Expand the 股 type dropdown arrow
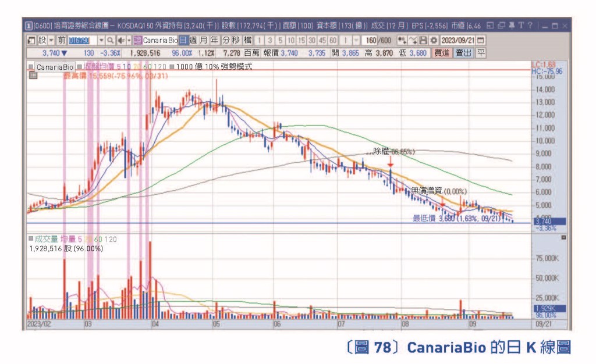Image resolution: width=596 pixels, height=364 pixels. pos(51,40)
